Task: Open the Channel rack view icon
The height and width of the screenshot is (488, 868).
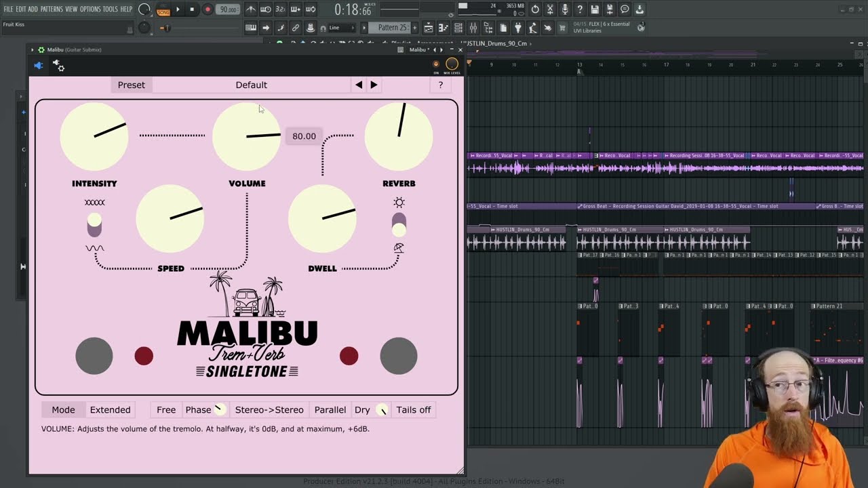Action: (458, 28)
